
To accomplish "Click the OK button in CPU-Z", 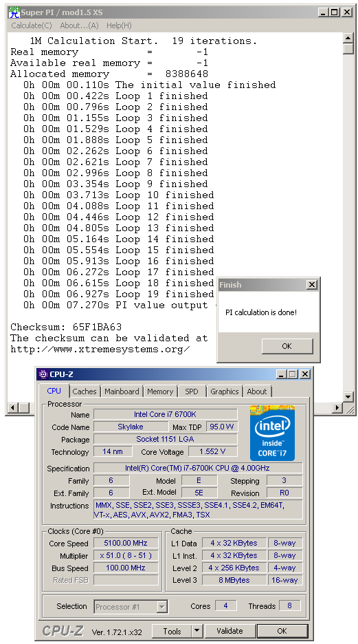I will coord(282,631).
